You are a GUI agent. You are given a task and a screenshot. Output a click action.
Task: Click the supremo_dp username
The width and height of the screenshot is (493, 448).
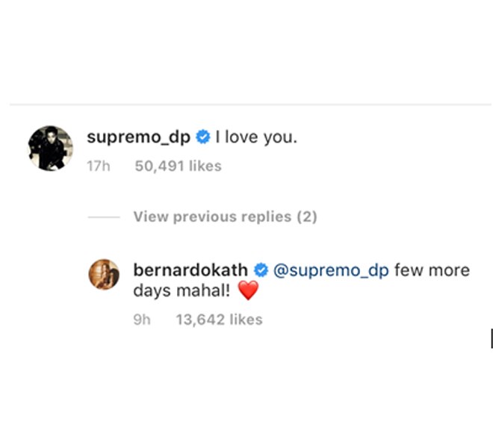(x=139, y=137)
